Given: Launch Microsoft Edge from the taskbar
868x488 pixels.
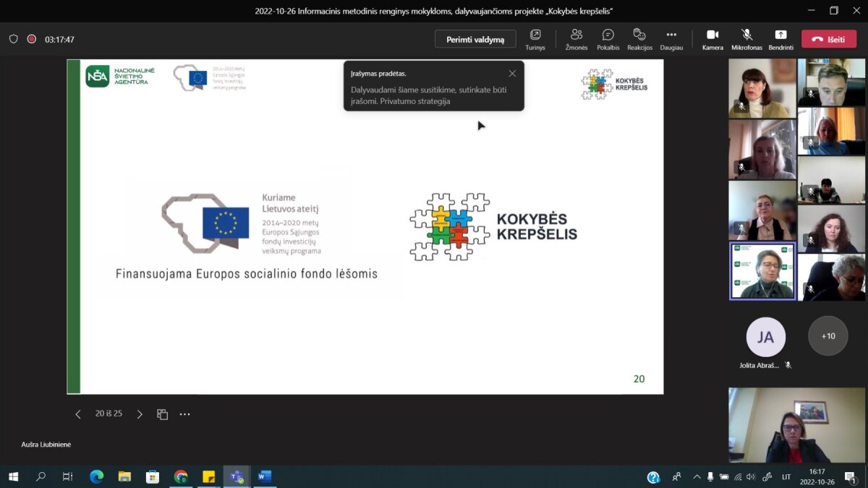Looking at the screenshot, I should tap(96, 476).
